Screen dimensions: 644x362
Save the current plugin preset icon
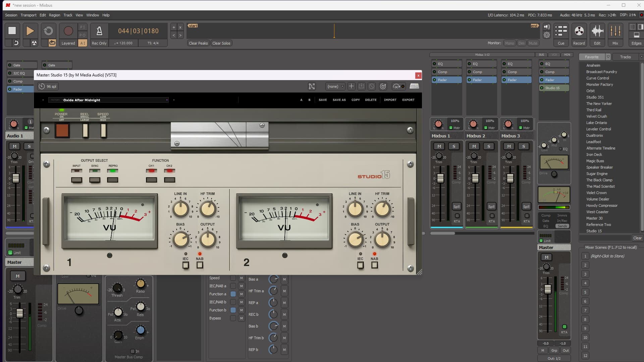point(361,86)
